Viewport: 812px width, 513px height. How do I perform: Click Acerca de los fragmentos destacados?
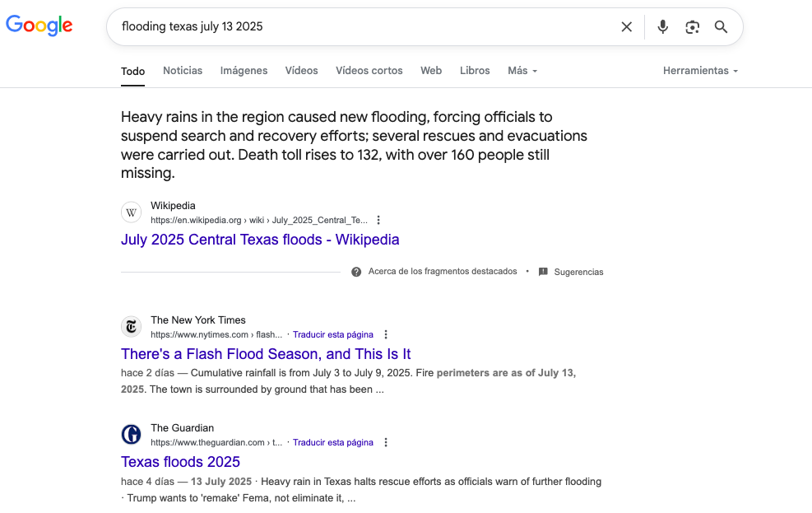[x=443, y=272]
